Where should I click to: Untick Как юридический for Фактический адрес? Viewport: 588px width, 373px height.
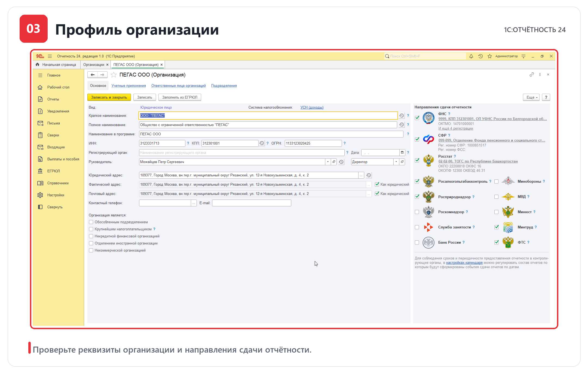377,185
